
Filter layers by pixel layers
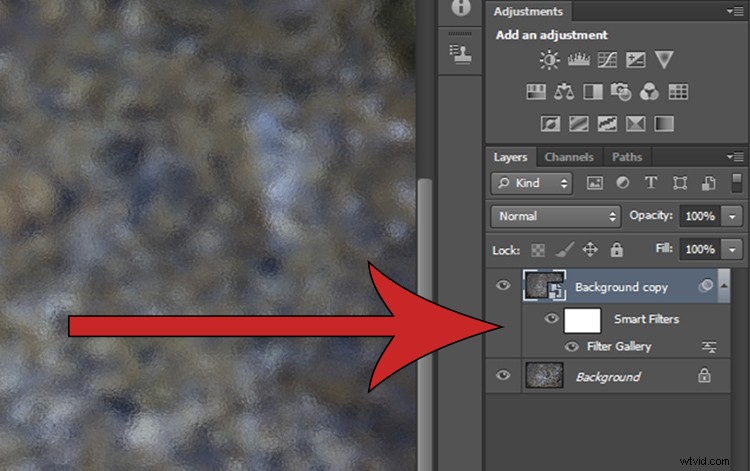coord(595,183)
